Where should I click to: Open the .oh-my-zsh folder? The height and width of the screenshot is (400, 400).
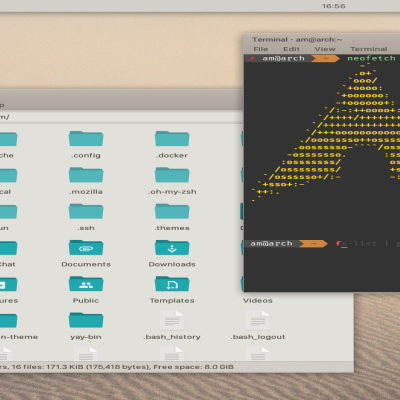pyautogui.click(x=172, y=175)
